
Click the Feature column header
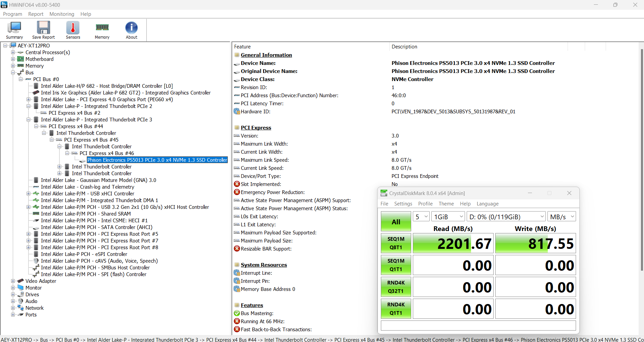(311, 47)
